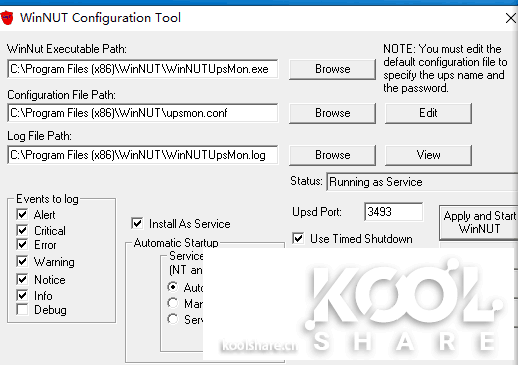Toggle the Alert event checkbox
This screenshot has height=365, width=519.
(x=22, y=214)
